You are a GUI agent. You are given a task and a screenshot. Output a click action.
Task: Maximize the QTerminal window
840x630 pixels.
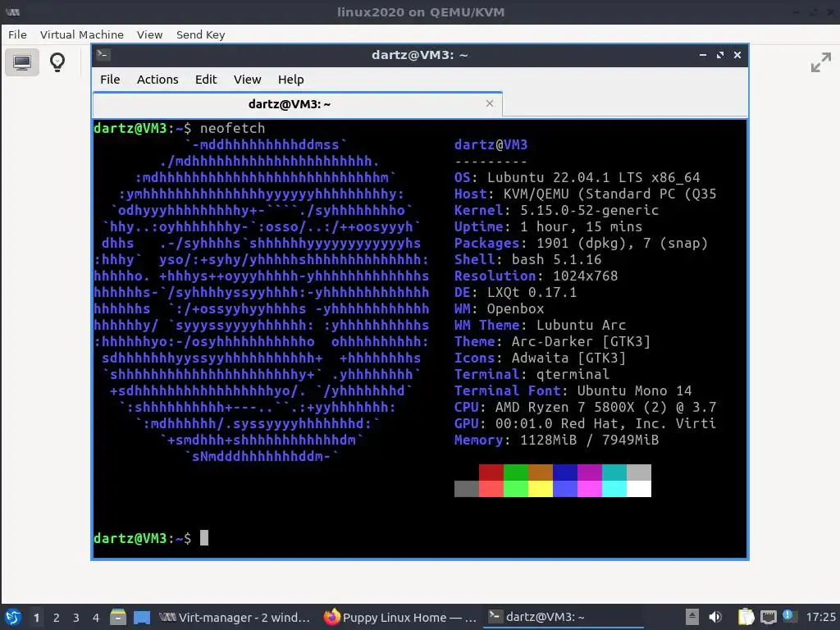[720, 55]
